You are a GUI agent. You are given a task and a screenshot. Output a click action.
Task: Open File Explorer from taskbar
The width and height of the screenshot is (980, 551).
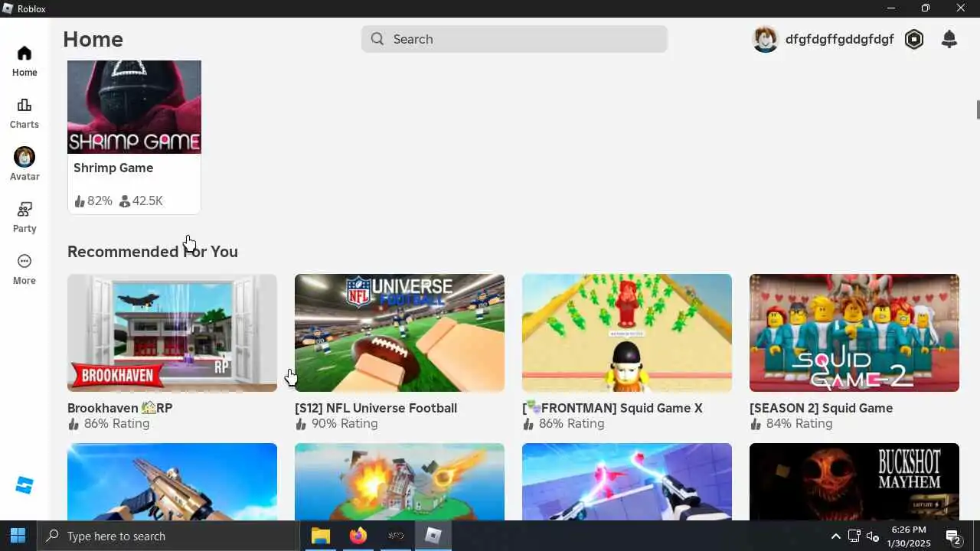(x=320, y=536)
